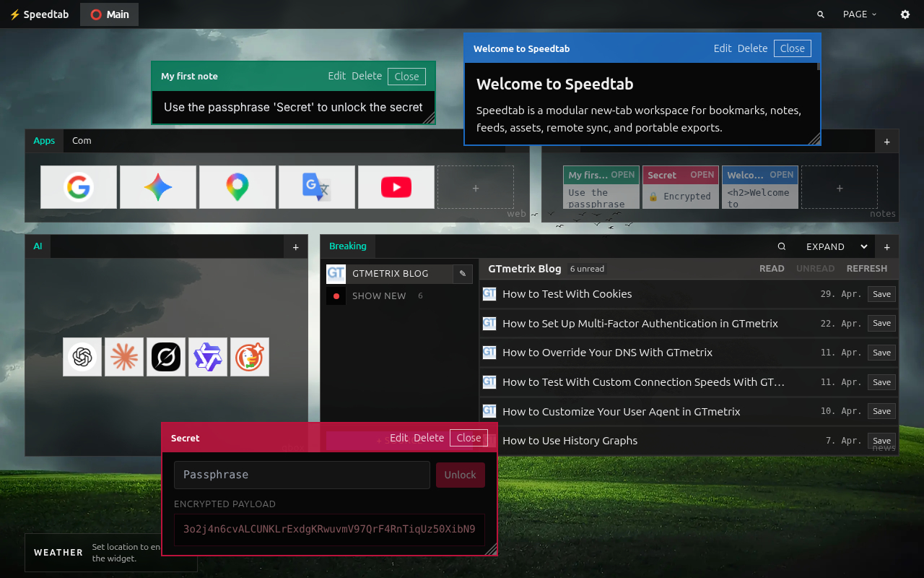Open the My first note tile
The height and width of the screenshot is (578, 924).
point(601,187)
